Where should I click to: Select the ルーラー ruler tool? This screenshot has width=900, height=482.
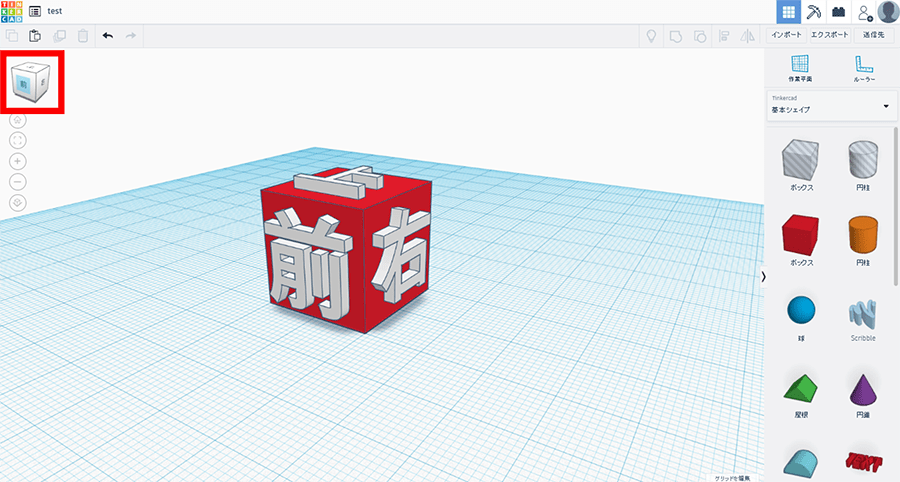point(864,68)
